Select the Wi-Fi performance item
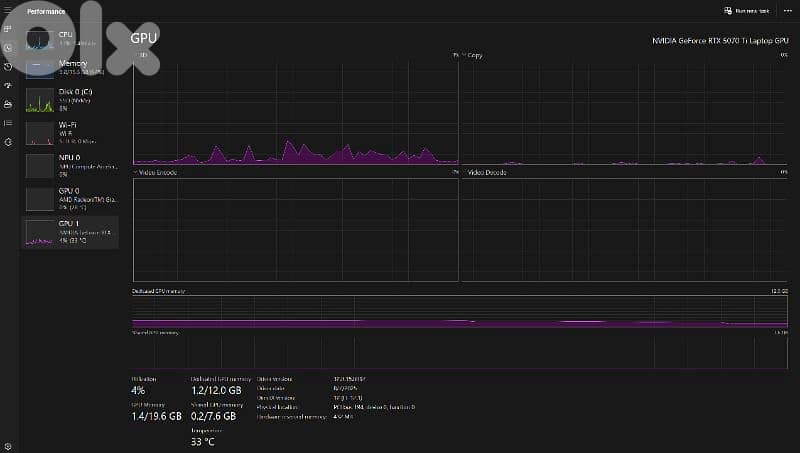The image size is (800, 453). click(70, 130)
